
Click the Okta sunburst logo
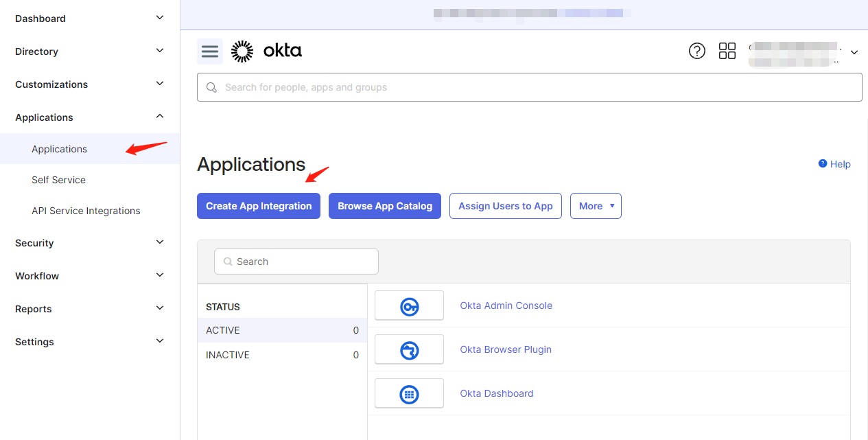point(242,51)
